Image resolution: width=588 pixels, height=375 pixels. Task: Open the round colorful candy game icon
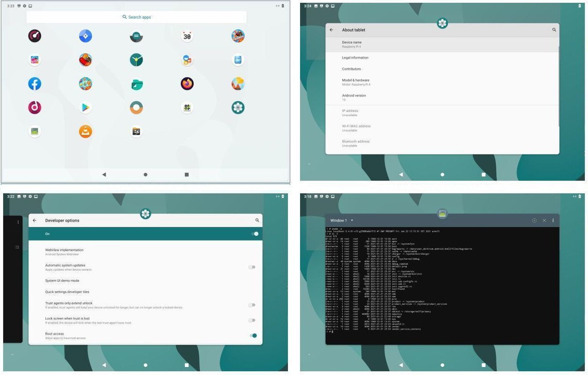(85, 83)
